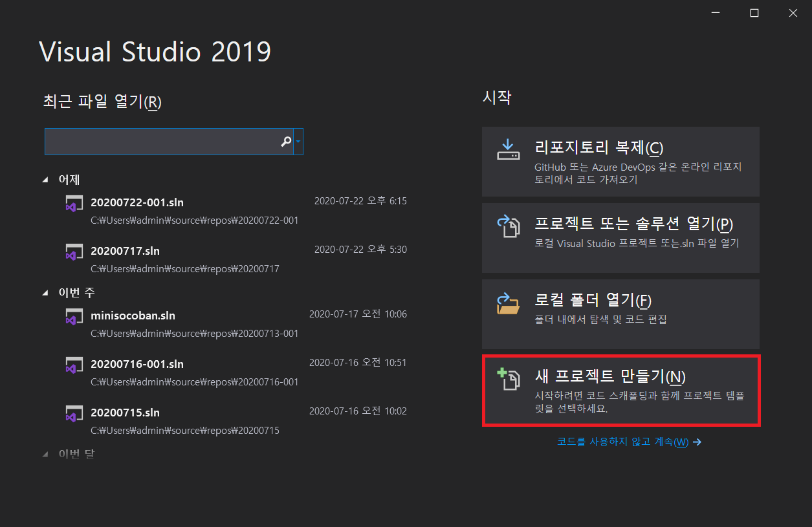Click path C:\Users\admin\source\repos\20200717
This screenshot has width=812, height=527.
185,269
